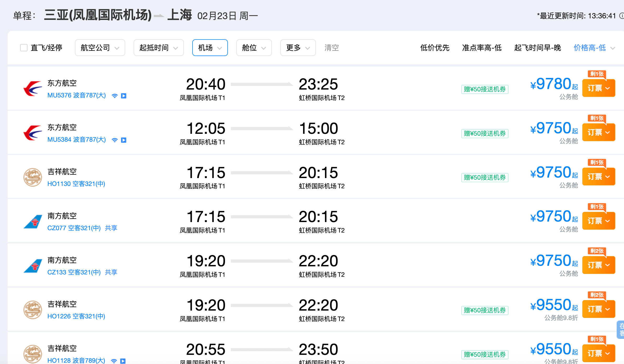Expand the 起抵时间 filter dropdown

pos(158,48)
